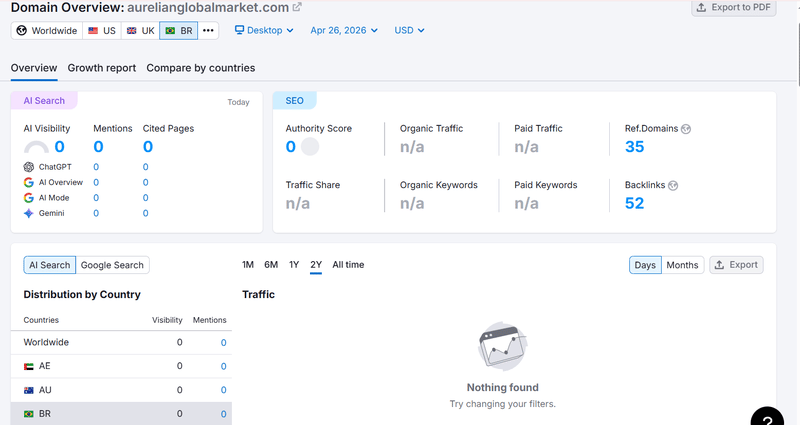Click the US flag icon
The width and height of the screenshot is (800, 425).
point(93,31)
